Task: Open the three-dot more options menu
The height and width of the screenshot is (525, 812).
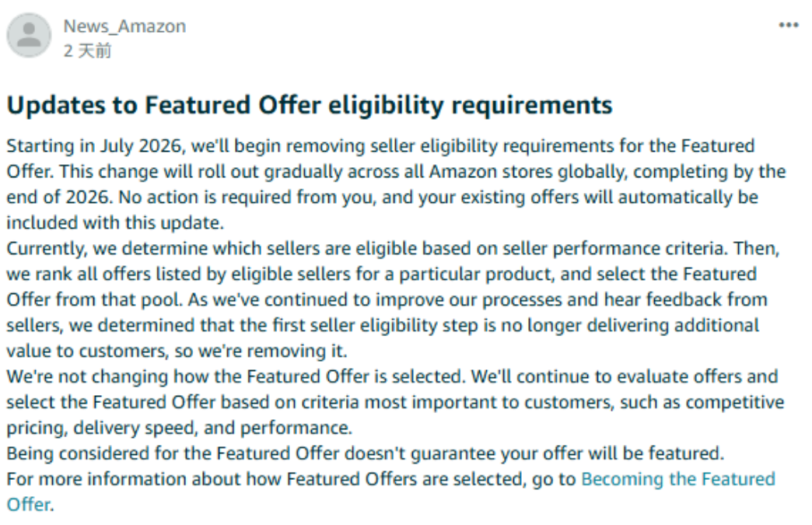Action: pyautogui.click(x=789, y=25)
